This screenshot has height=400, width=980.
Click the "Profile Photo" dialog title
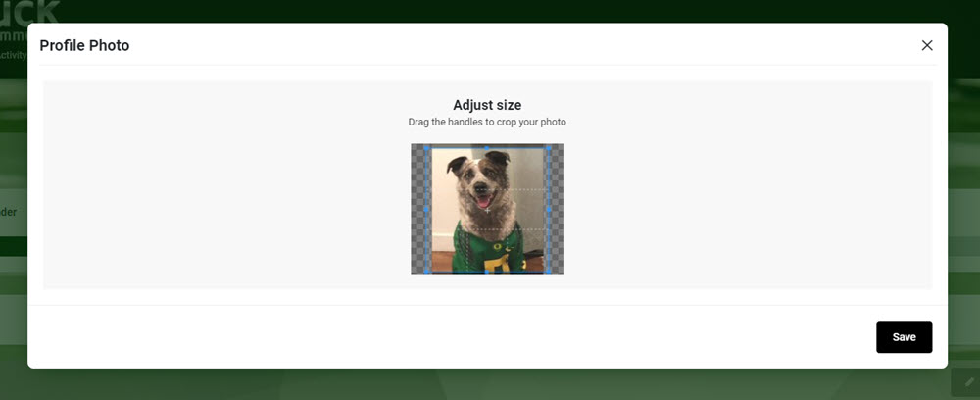click(84, 46)
